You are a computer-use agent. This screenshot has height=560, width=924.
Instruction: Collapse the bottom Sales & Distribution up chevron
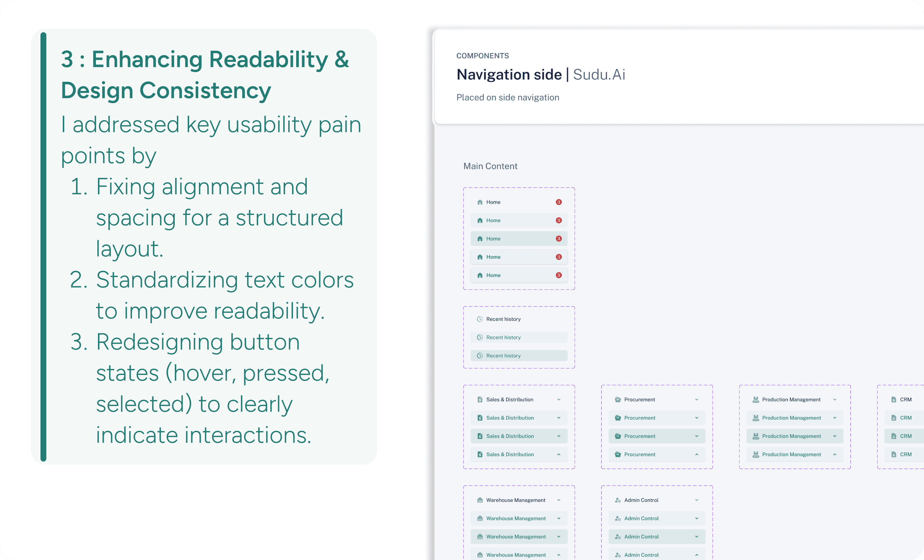click(558, 454)
